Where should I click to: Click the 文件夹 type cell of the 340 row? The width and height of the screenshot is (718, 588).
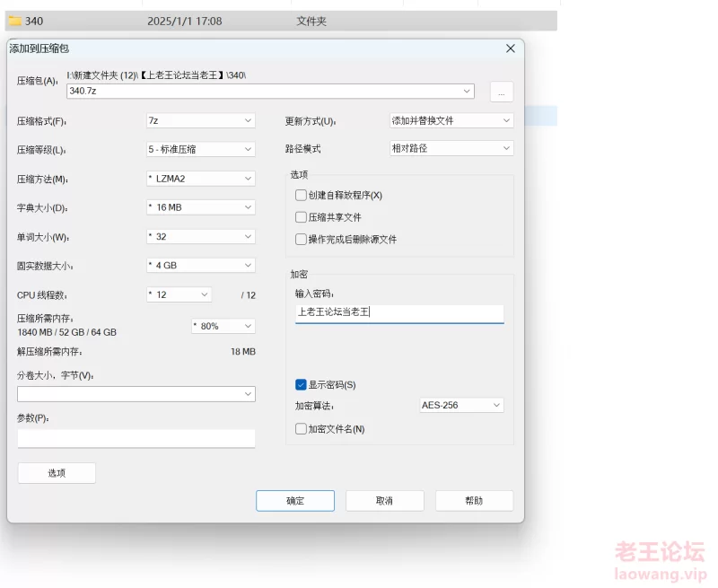tap(311, 21)
